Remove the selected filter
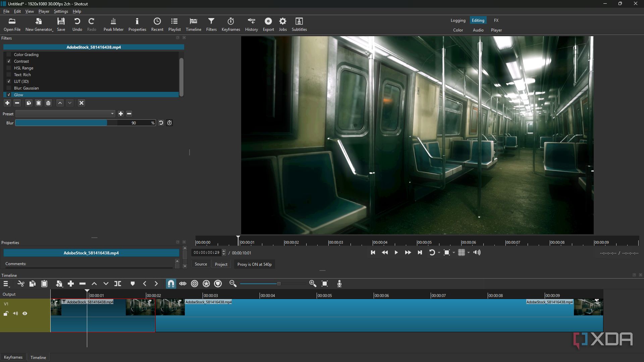 click(17, 103)
